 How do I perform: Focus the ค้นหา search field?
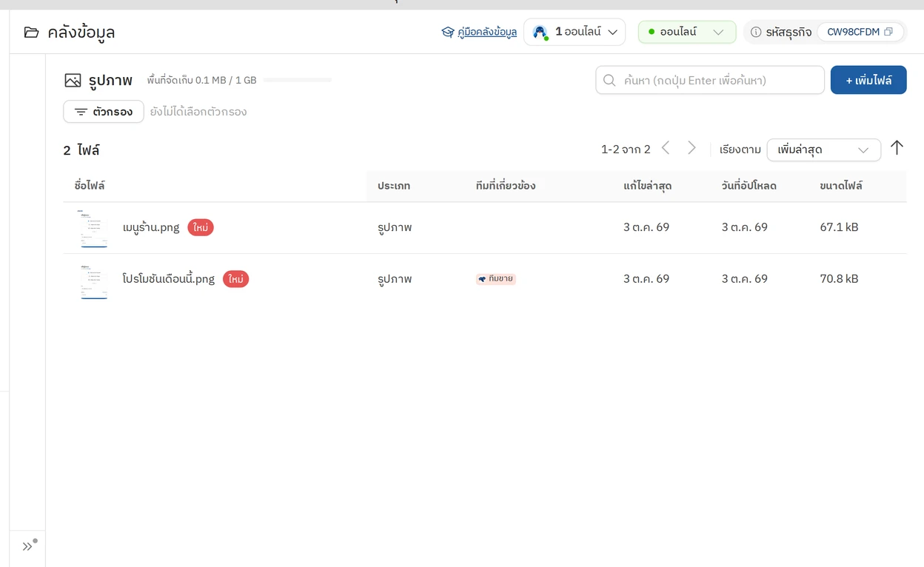[710, 80]
